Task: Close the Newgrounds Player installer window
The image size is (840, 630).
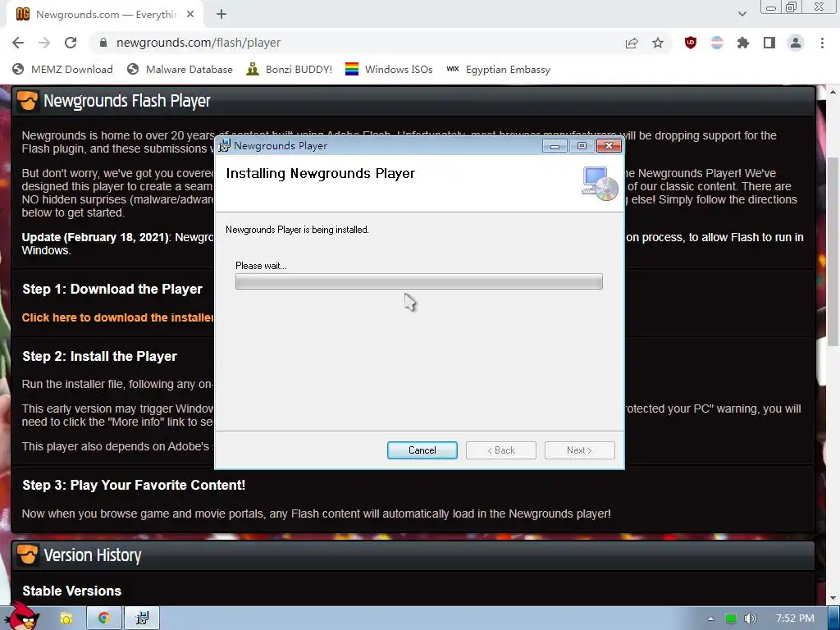Action: pos(609,146)
